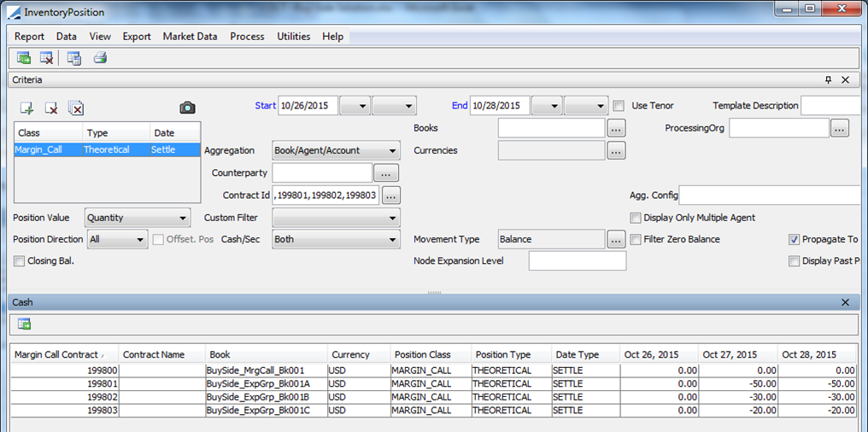Click the Currencies browse button

[x=617, y=150]
